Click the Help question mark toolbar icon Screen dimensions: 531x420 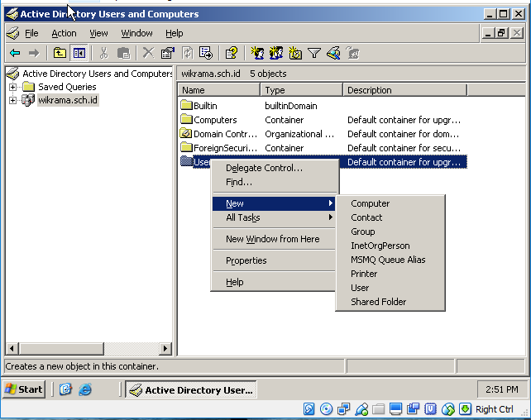tap(232, 53)
